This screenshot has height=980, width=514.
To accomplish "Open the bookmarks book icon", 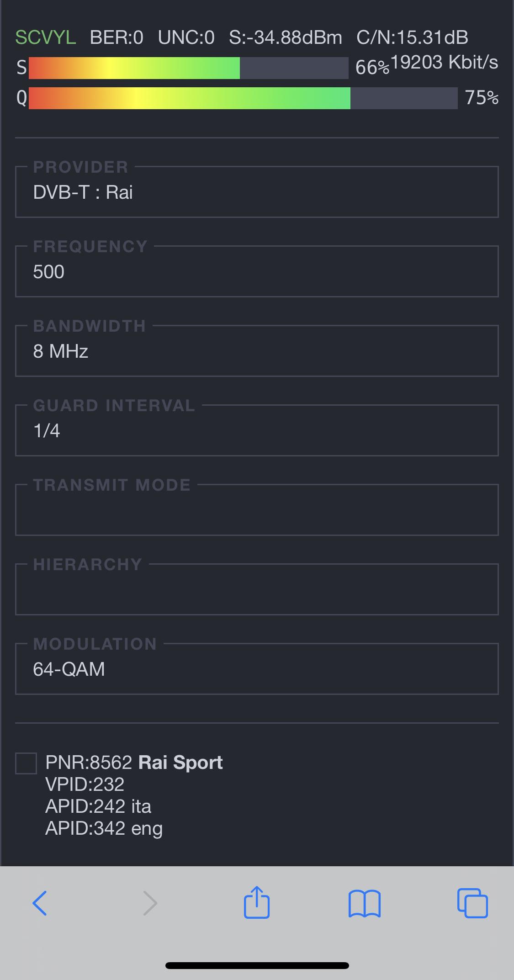I will pyautogui.click(x=365, y=904).
